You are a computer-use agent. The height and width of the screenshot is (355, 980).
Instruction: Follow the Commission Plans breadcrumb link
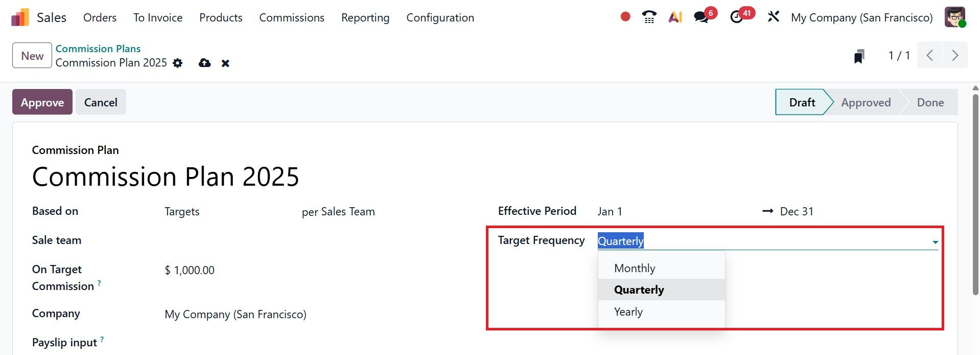(98, 49)
